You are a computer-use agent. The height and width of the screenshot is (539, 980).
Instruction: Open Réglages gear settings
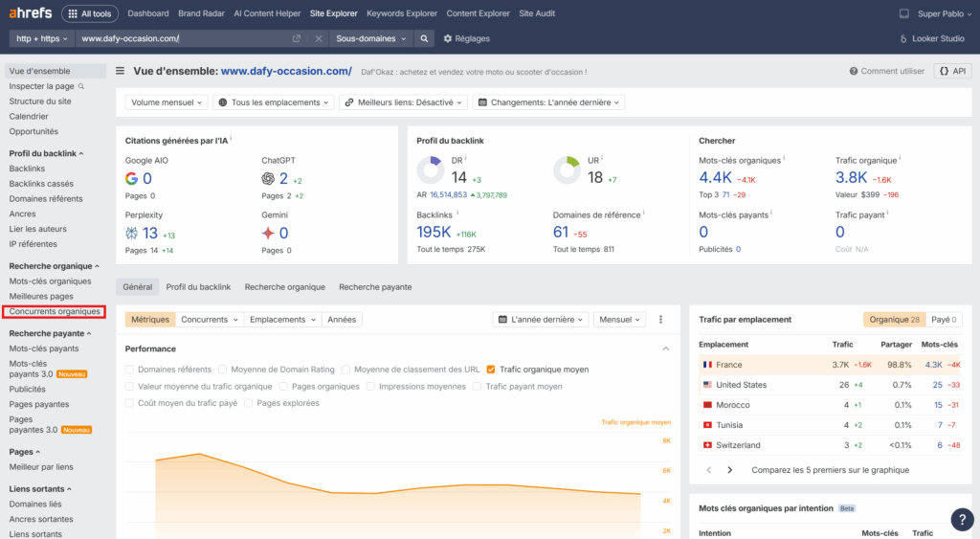(466, 38)
